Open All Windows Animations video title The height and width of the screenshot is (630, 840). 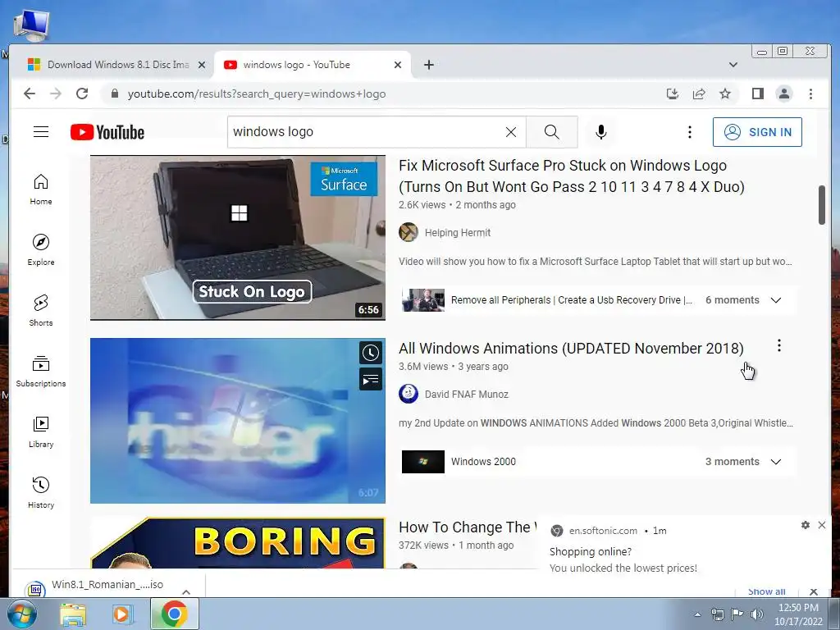pyautogui.click(x=571, y=348)
